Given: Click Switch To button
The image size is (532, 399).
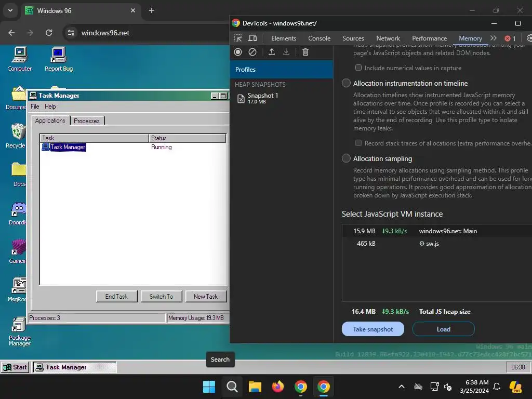Looking at the screenshot, I should (161, 297).
